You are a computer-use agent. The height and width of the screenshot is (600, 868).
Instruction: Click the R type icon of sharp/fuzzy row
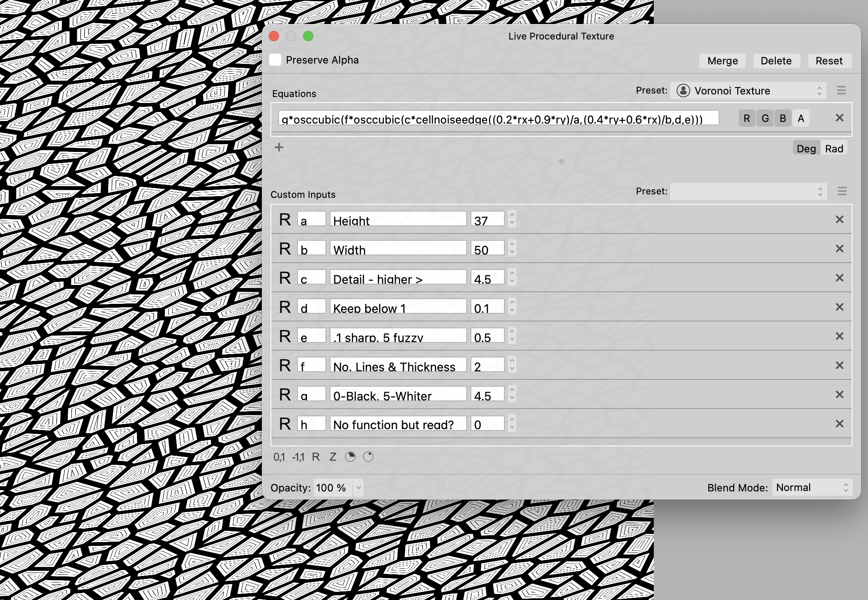285,336
